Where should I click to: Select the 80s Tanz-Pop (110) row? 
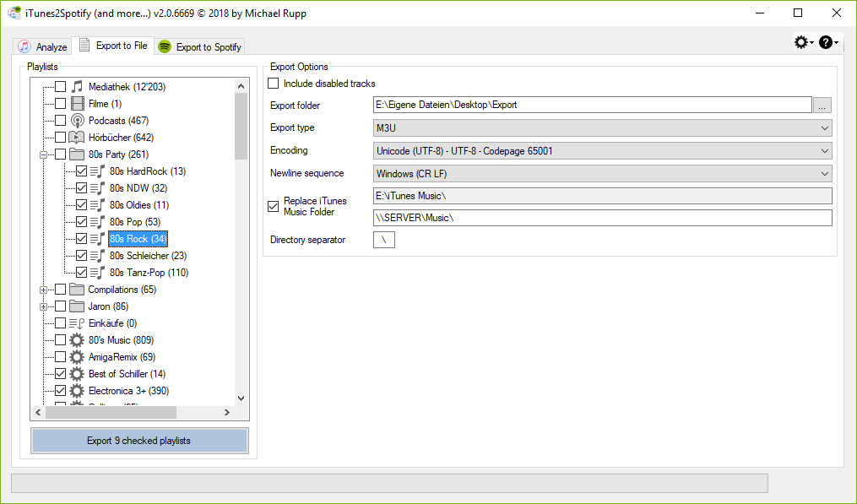[149, 272]
